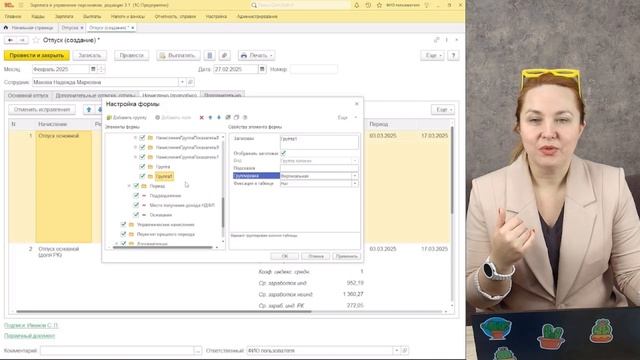Toggle checkbox for Группа1 tree item

142,176
